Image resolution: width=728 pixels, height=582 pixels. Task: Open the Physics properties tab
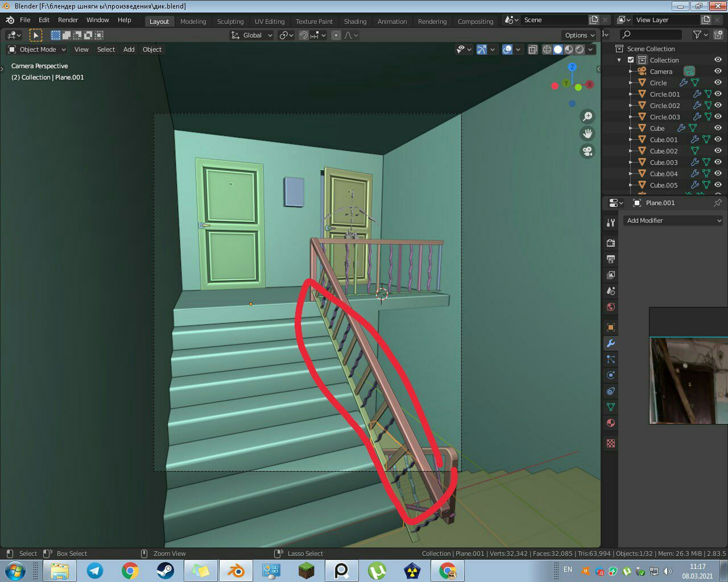(x=610, y=375)
